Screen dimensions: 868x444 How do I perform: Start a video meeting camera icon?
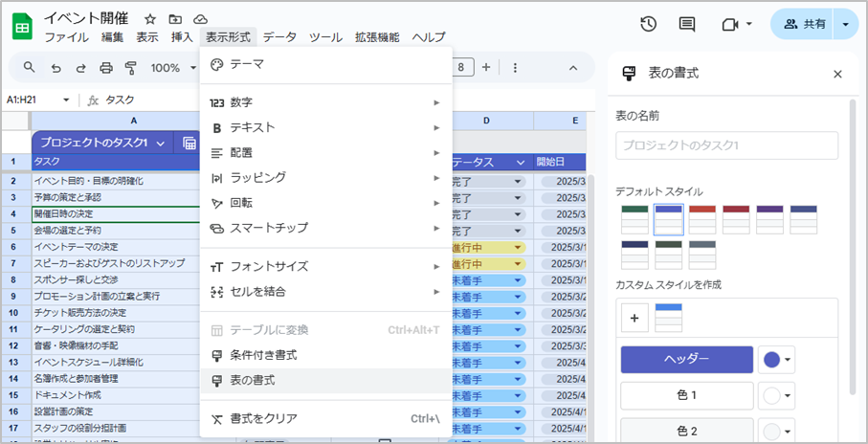point(731,24)
